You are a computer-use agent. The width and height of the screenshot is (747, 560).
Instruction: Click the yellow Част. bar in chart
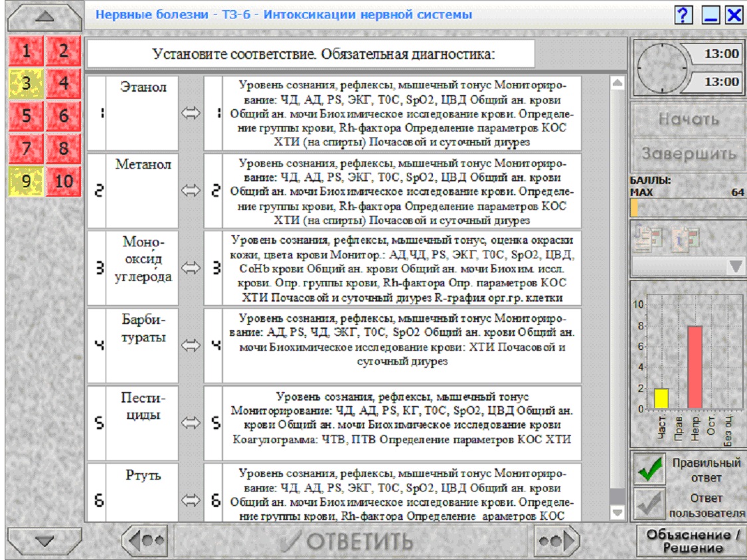click(661, 399)
